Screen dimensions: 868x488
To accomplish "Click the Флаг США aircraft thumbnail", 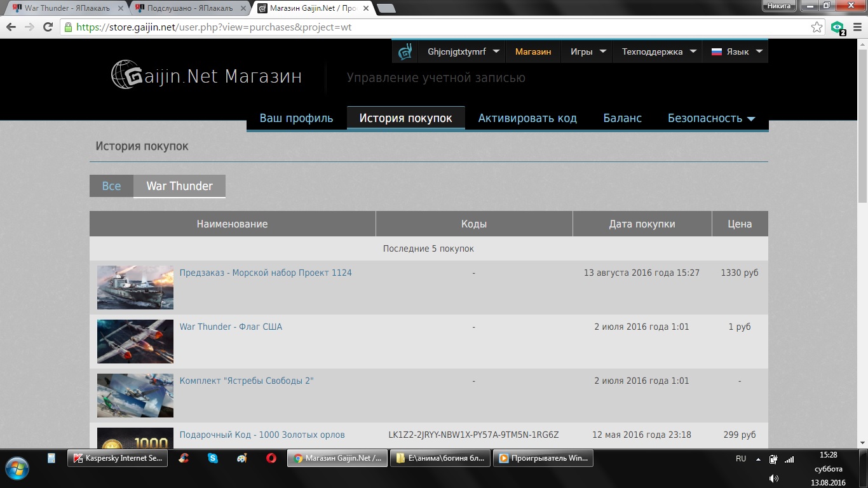I will 135,341.
